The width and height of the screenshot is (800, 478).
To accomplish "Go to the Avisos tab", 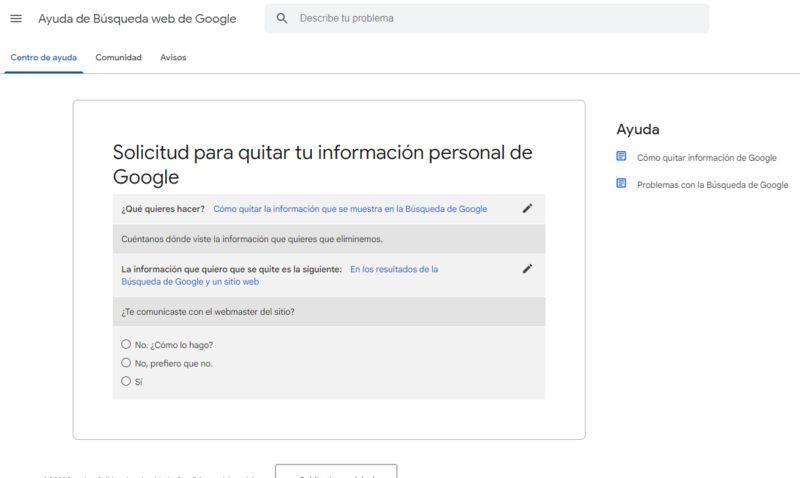I will click(x=173, y=58).
